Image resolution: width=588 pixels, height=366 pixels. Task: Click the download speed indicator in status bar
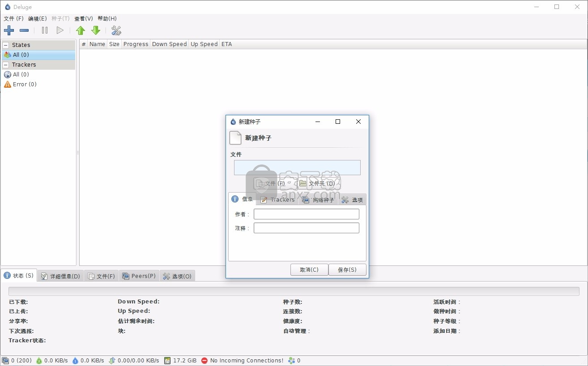(52, 360)
